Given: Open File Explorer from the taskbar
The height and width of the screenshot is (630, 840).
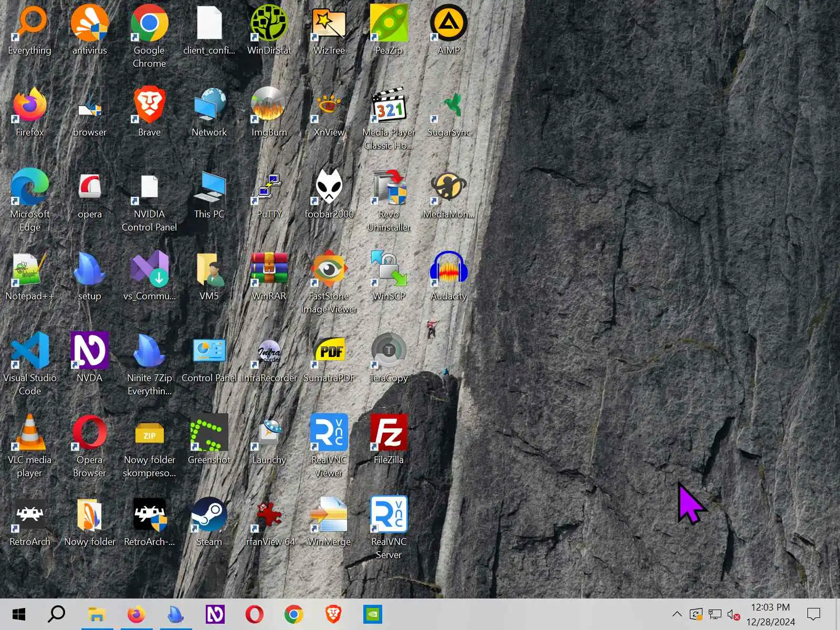Looking at the screenshot, I should [x=97, y=614].
